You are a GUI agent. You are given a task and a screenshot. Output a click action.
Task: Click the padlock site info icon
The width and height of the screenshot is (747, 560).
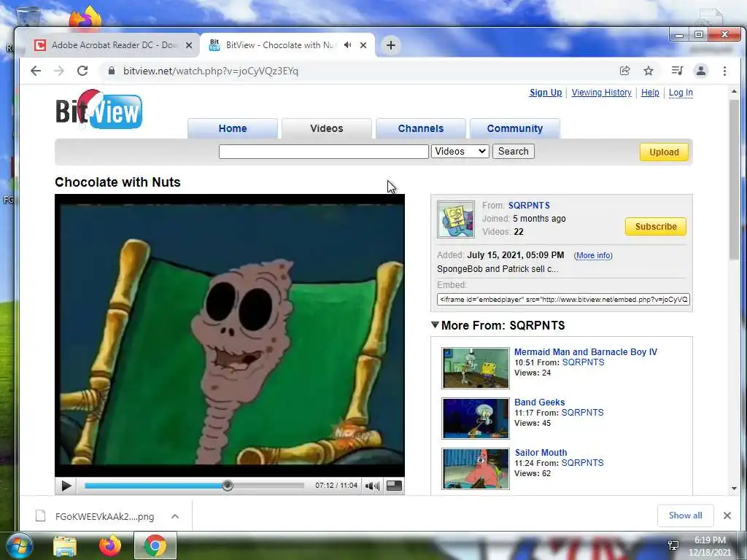pyautogui.click(x=112, y=71)
